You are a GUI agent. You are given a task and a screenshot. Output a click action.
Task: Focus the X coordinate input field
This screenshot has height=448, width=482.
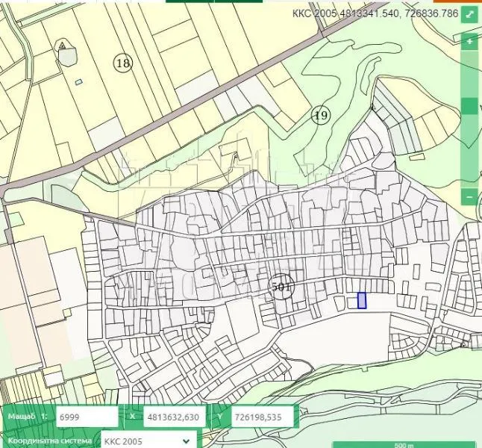(x=175, y=417)
